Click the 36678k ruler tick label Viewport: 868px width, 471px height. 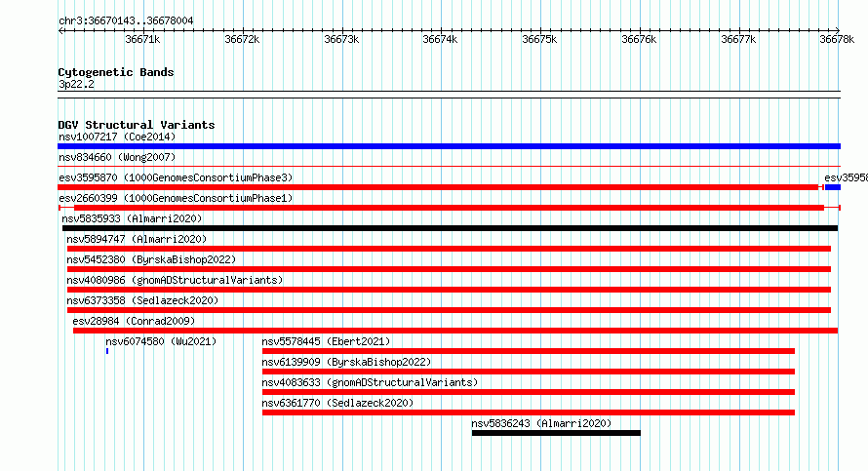pos(837,40)
